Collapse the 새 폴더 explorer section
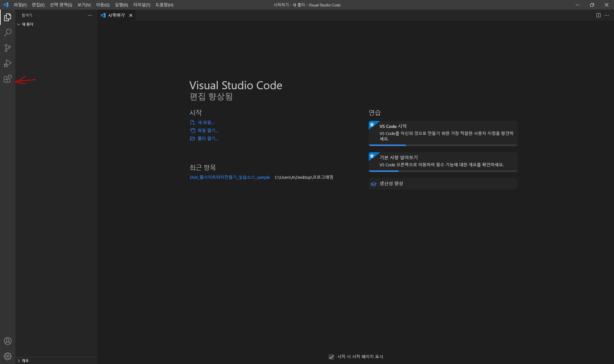Image resolution: width=614 pixels, height=364 pixels. click(56, 24)
